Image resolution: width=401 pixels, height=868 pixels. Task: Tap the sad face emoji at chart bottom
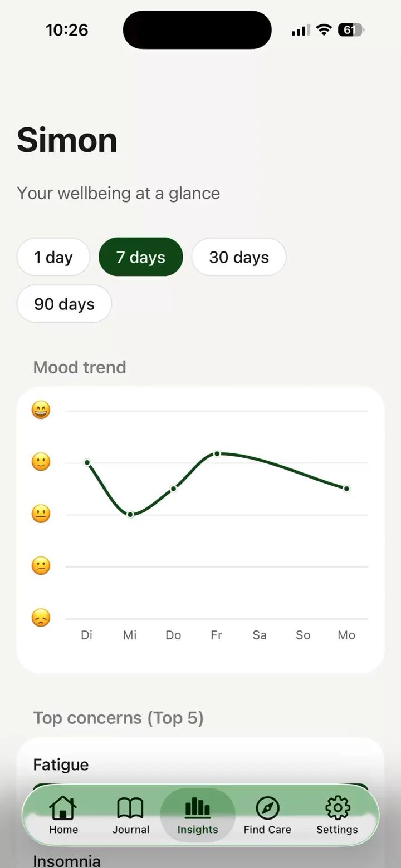(41, 618)
